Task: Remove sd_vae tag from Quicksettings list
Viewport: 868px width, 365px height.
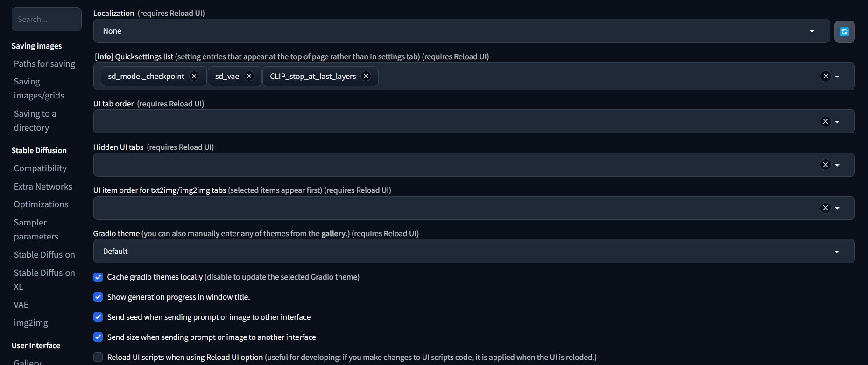Action: [249, 76]
